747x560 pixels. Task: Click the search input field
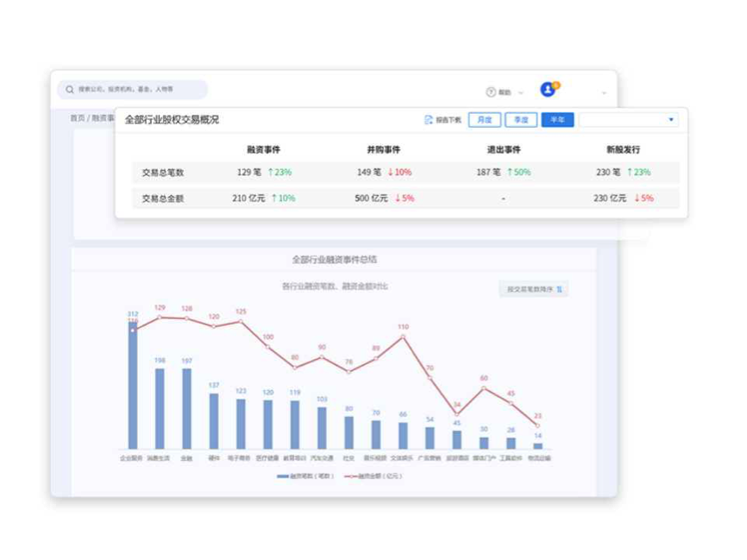[138, 90]
